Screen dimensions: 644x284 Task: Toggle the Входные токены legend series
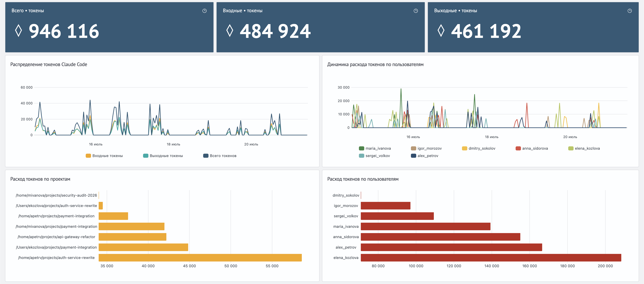[x=104, y=156]
